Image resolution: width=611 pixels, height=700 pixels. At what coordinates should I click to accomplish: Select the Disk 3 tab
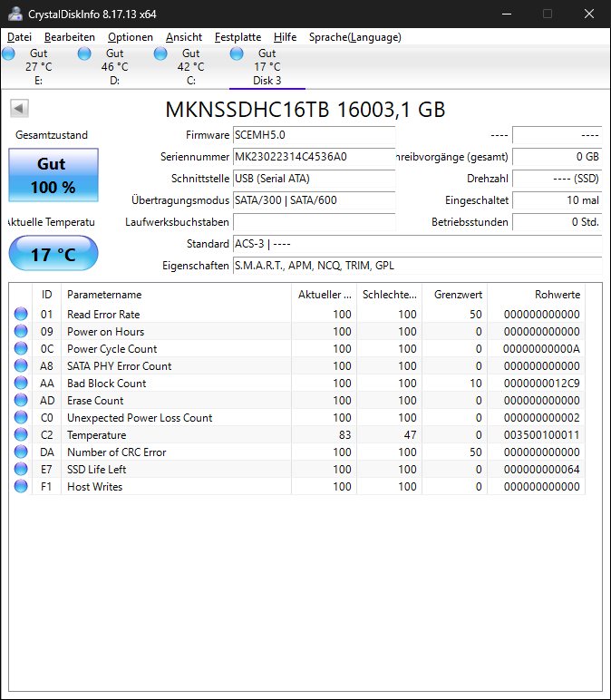coord(267,67)
